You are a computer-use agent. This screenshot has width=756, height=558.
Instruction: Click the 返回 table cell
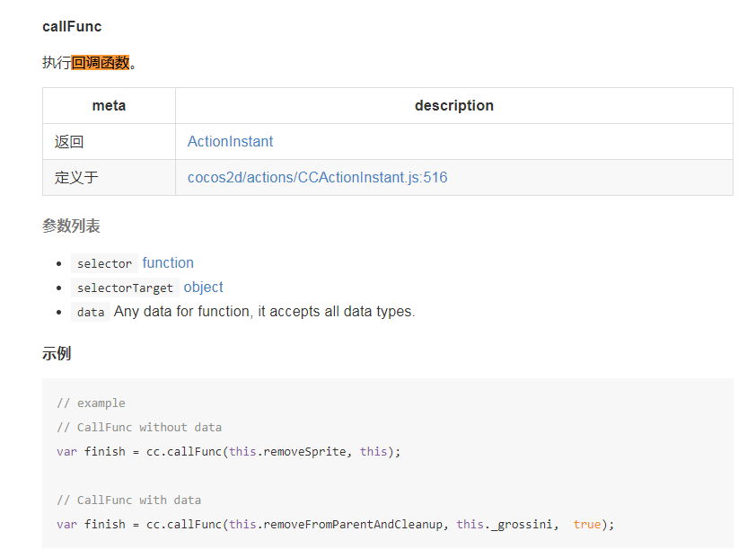[69, 142]
